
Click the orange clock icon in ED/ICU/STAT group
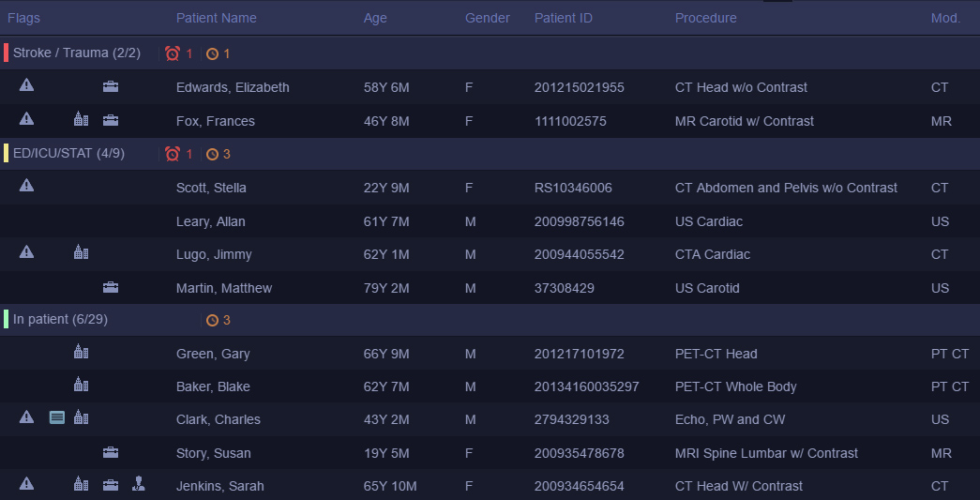[x=213, y=154]
